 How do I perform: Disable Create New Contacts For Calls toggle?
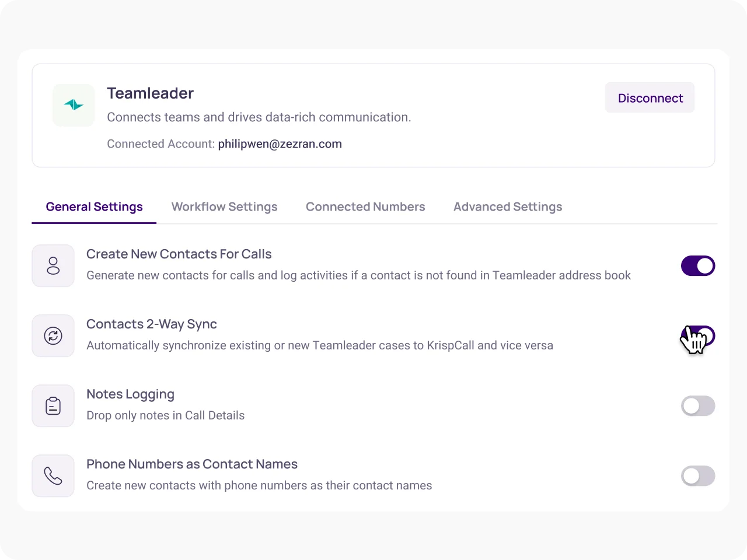pyautogui.click(x=698, y=266)
